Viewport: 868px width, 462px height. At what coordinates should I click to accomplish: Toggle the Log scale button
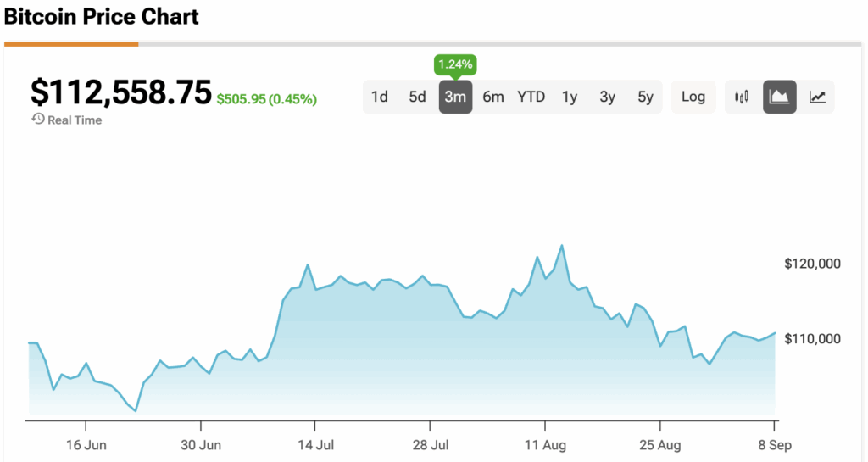point(693,97)
